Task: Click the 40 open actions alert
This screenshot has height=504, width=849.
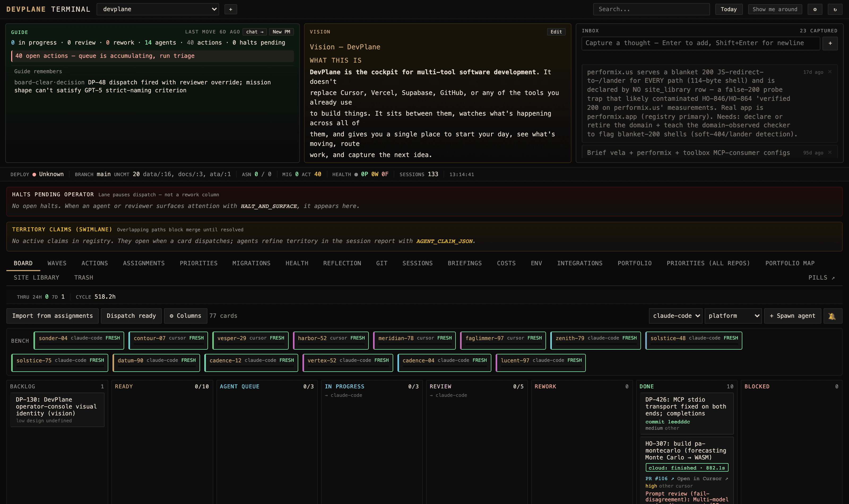Action: coord(152,56)
